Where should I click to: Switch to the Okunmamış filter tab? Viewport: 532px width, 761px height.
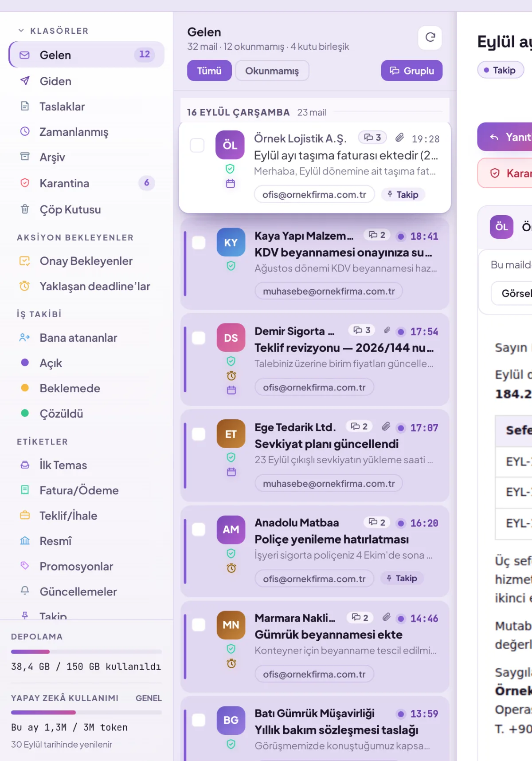point(272,71)
